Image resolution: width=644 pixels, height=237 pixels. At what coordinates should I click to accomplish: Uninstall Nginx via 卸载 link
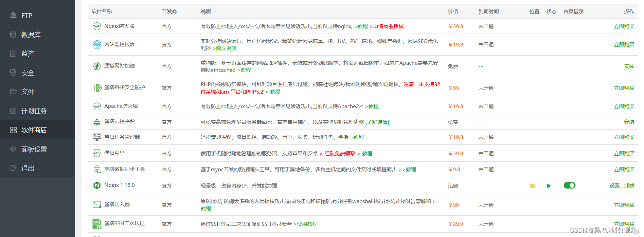point(629,186)
